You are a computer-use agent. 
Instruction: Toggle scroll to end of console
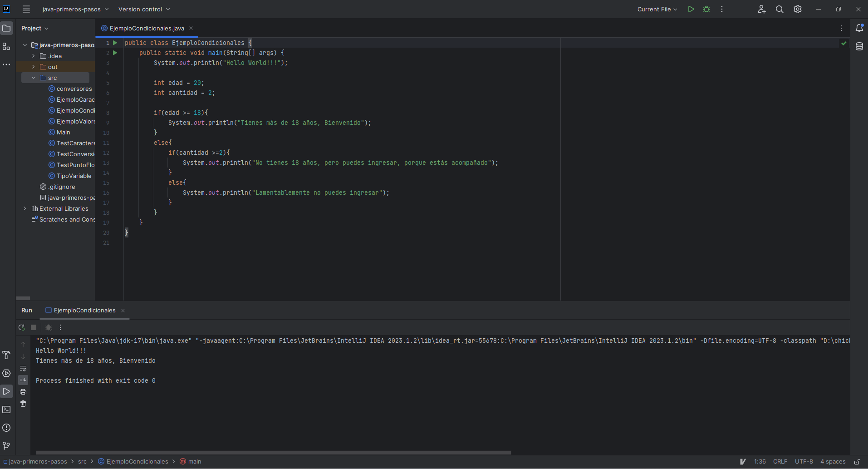tap(23, 380)
